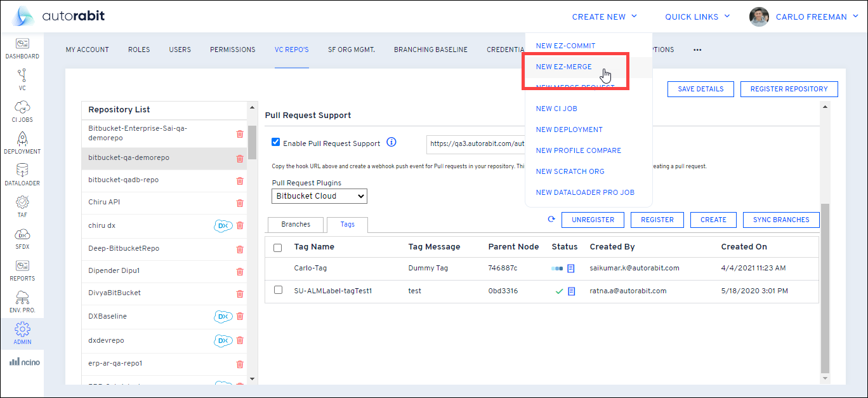868x398 pixels.
Task: Toggle select-all checkbox in tag table header
Action: [278, 248]
